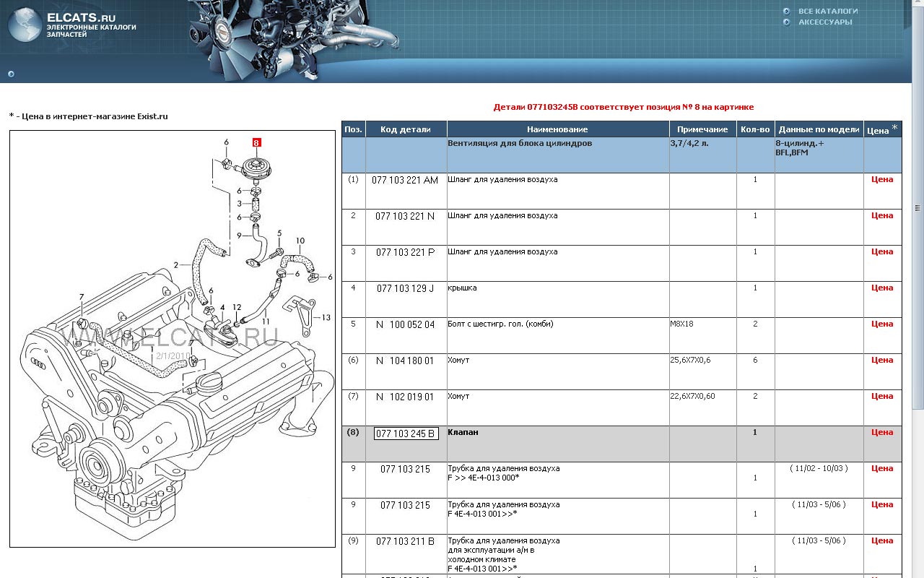Select the red highlighted 8 marker in diagram
This screenshot has height=578, width=924.
point(256,142)
